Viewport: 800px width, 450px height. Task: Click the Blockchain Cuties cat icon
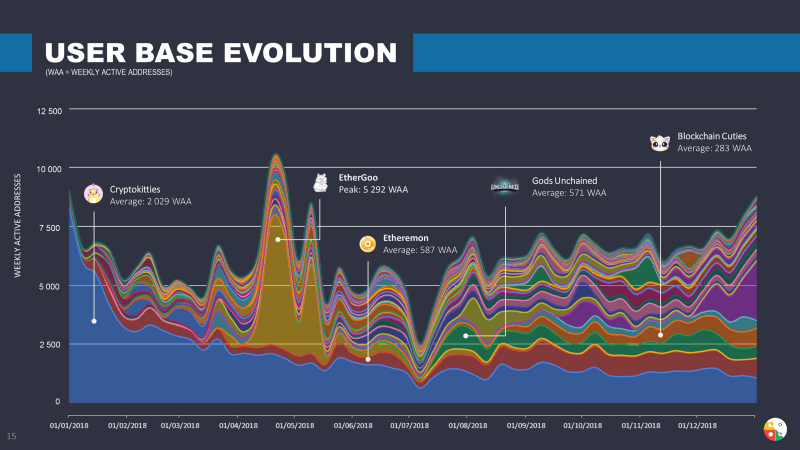(x=659, y=143)
